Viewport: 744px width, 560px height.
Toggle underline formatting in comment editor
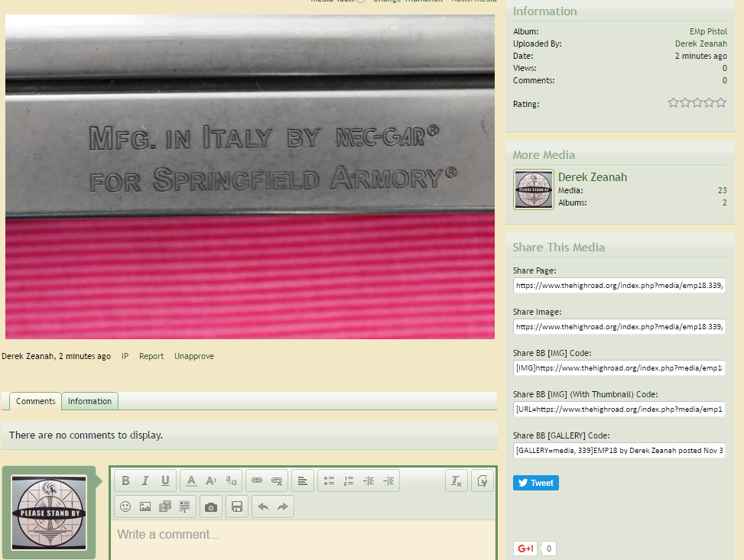(165, 481)
